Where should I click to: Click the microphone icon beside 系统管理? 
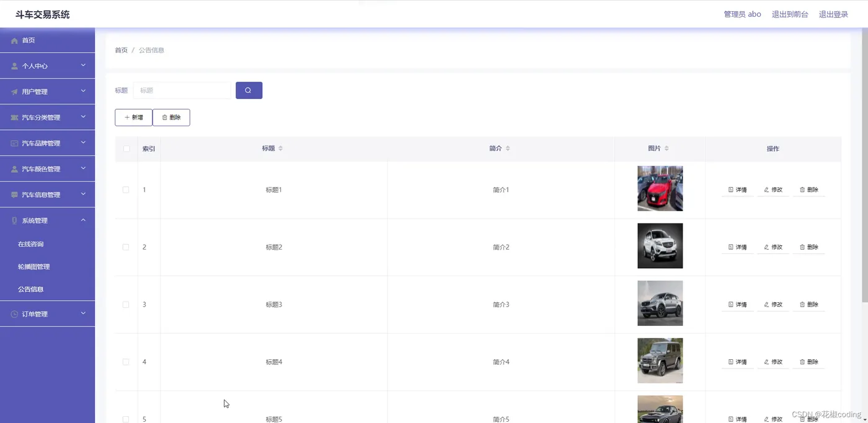[x=14, y=221]
